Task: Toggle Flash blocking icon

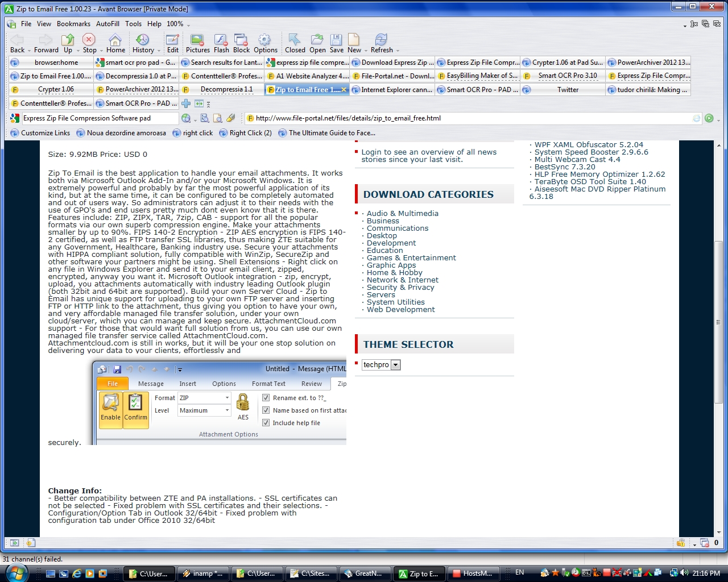Action: 221,39
